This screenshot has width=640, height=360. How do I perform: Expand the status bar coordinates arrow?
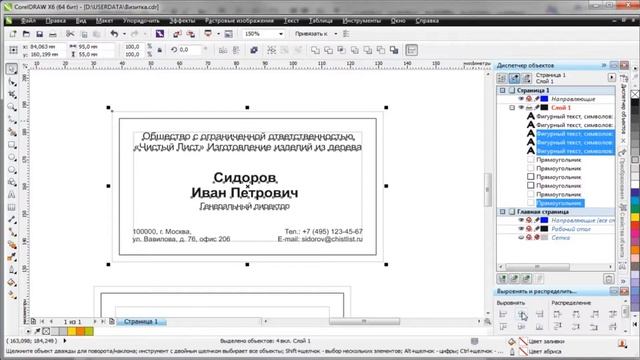tap(64, 341)
